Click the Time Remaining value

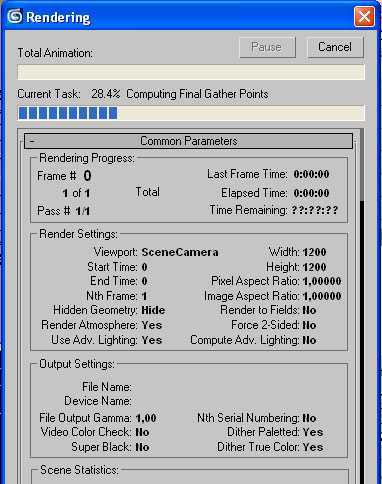click(x=315, y=210)
